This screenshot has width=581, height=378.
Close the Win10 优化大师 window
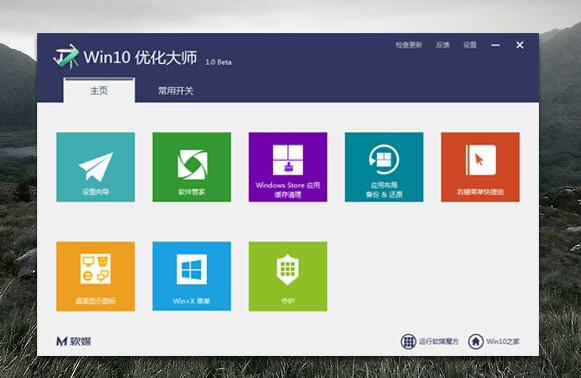[x=520, y=45]
